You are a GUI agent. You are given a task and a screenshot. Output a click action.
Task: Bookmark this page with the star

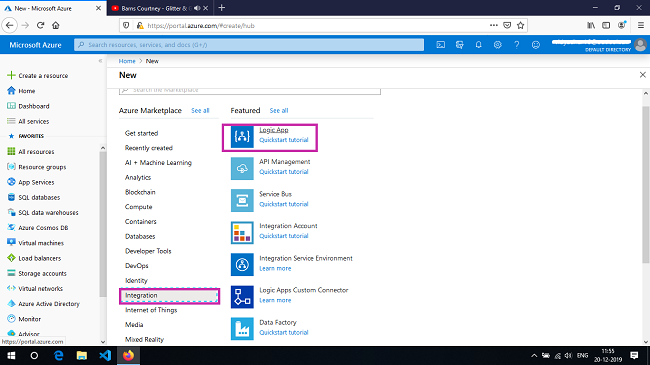point(521,25)
